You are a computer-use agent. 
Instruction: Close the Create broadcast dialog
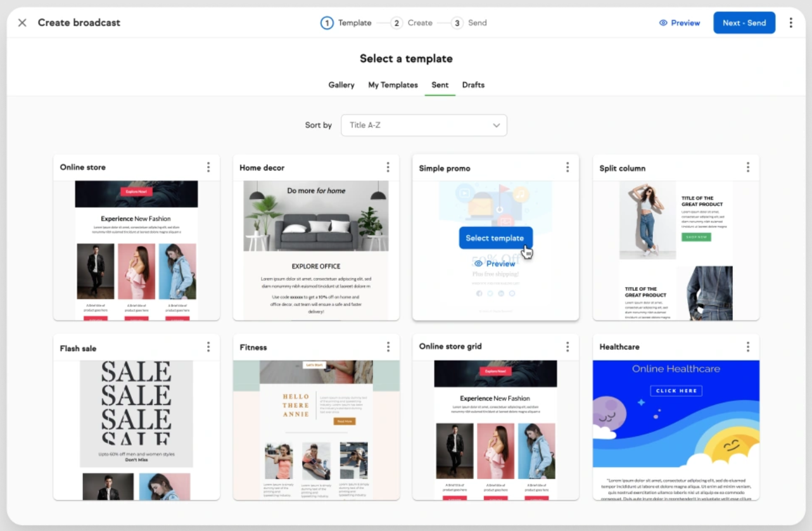[22, 23]
